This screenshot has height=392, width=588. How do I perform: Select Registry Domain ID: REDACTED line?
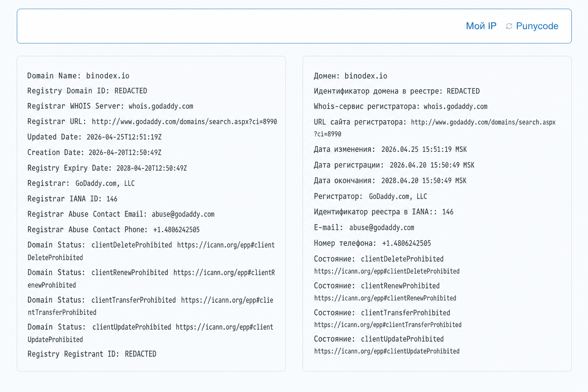coord(87,91)
